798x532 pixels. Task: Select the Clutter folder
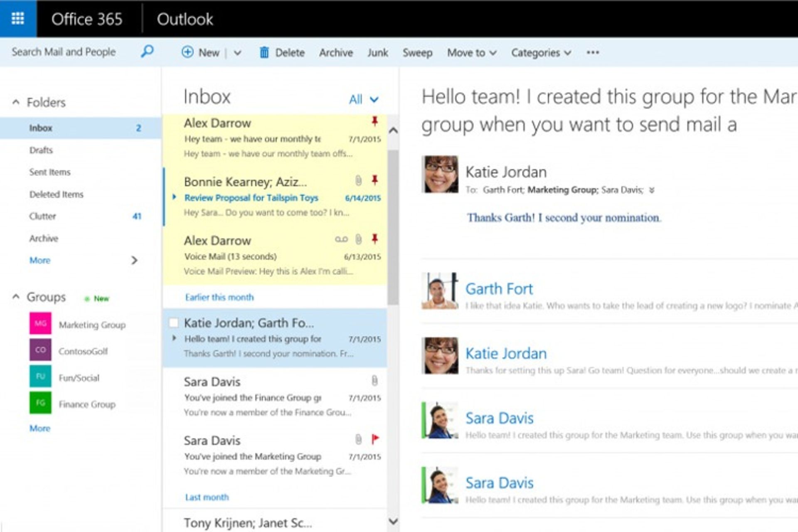point(42,216)
